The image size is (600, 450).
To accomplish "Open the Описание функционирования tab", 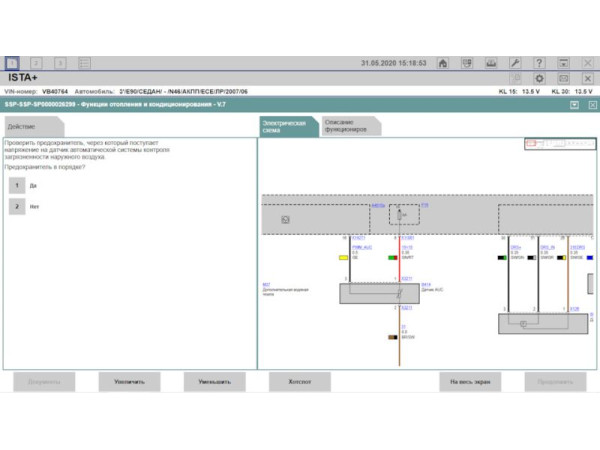I will coord(346,127).
